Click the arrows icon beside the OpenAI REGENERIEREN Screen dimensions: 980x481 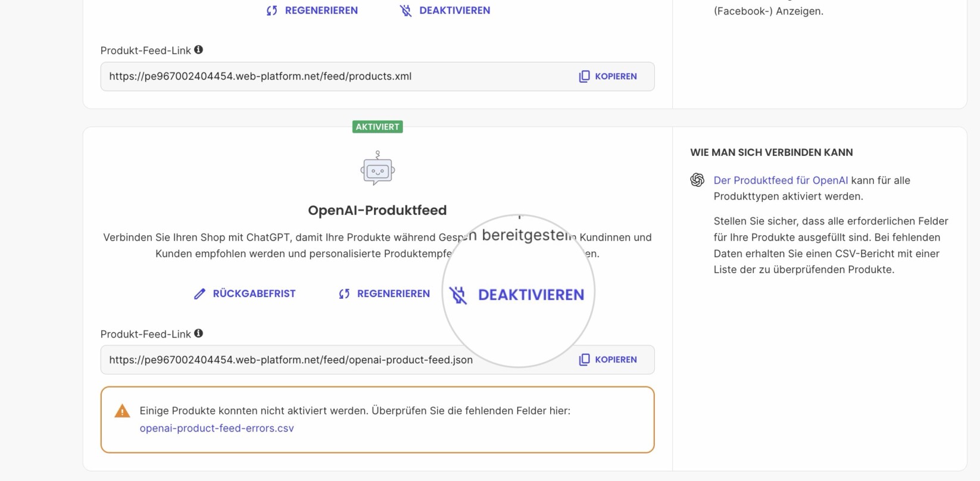coord(344,293)
